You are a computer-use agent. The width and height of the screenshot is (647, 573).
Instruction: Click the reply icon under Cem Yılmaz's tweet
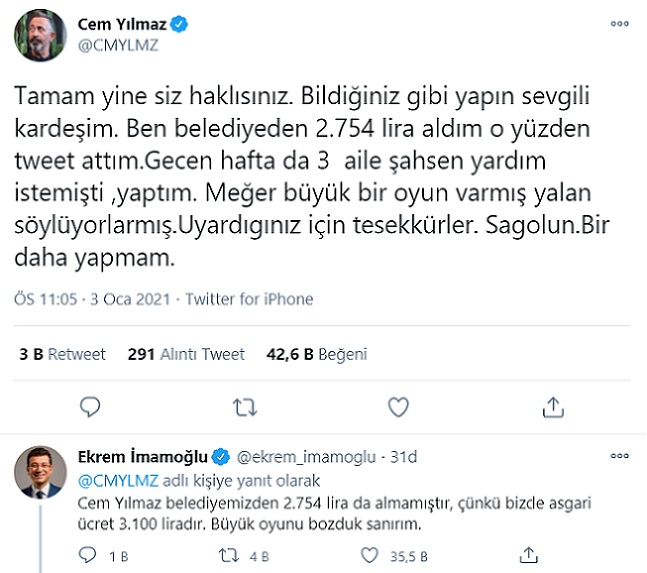[x=91, y=407]
